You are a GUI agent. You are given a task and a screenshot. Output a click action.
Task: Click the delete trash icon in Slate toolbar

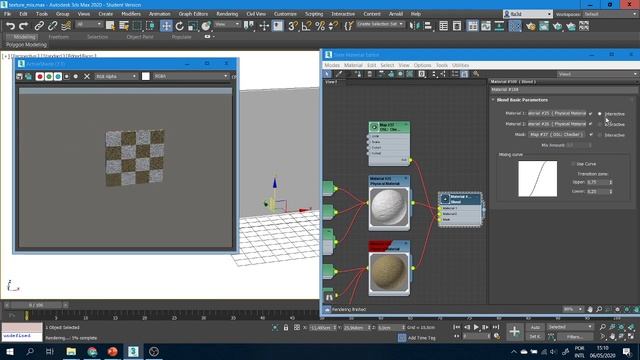coord(370,74)
